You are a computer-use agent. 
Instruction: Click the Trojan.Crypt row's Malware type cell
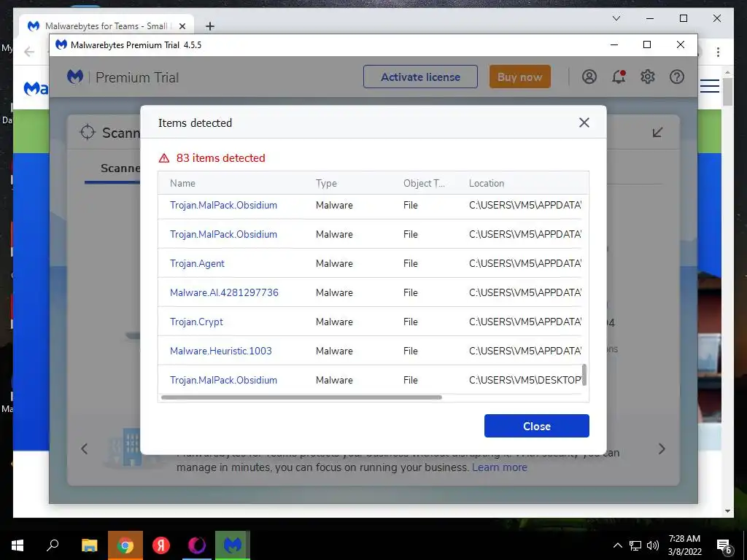click(x=334, y=322)
